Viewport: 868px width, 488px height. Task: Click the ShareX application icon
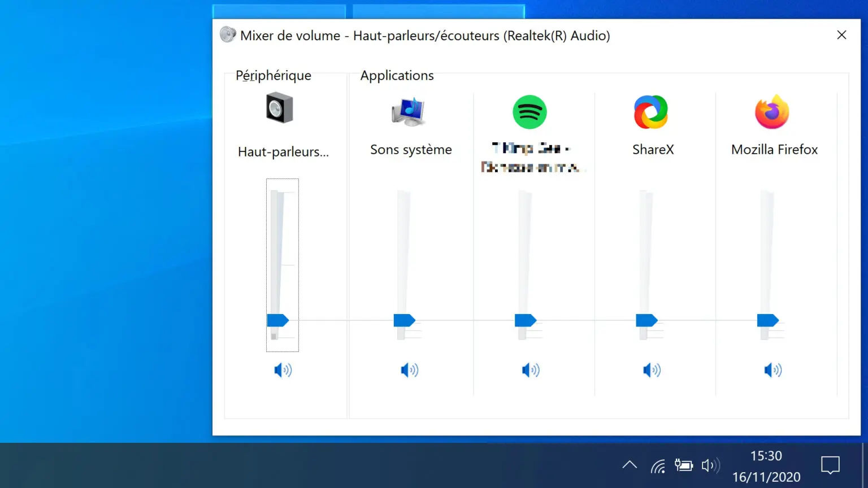(650, 112)
